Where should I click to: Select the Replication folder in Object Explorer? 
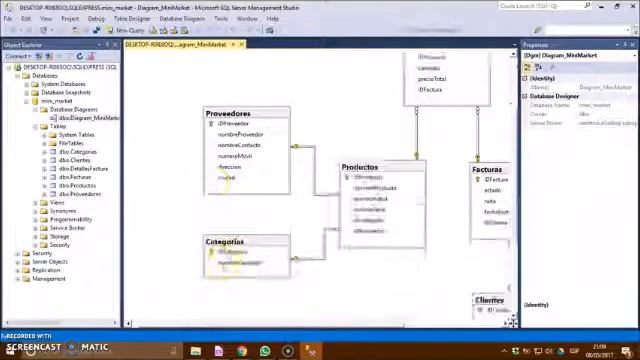[46, 271]
